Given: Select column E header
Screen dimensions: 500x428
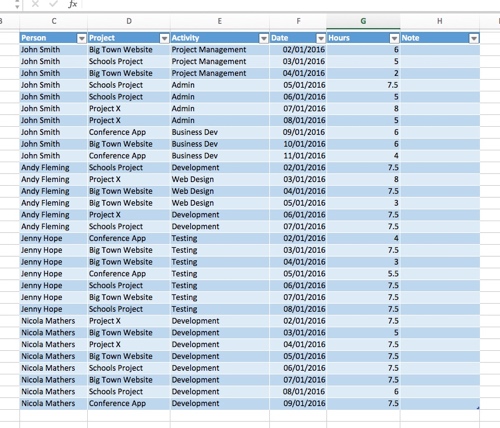Looking at the screenshot, I should 220,21.
